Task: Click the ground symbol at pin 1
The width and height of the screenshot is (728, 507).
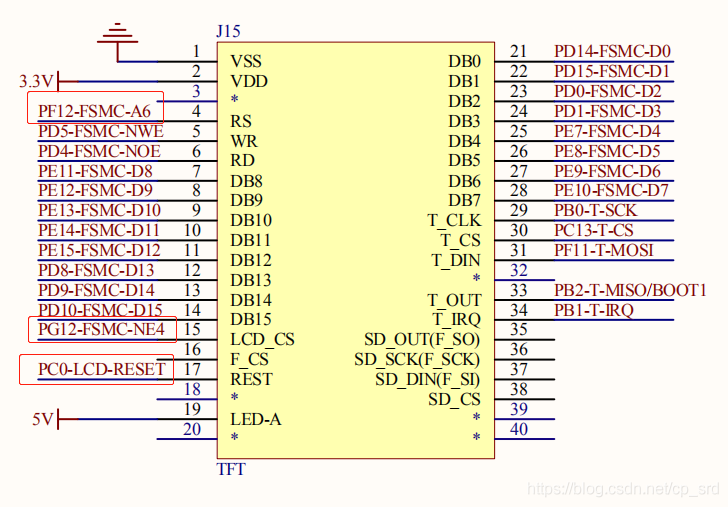Action: [x=117, y=41]
